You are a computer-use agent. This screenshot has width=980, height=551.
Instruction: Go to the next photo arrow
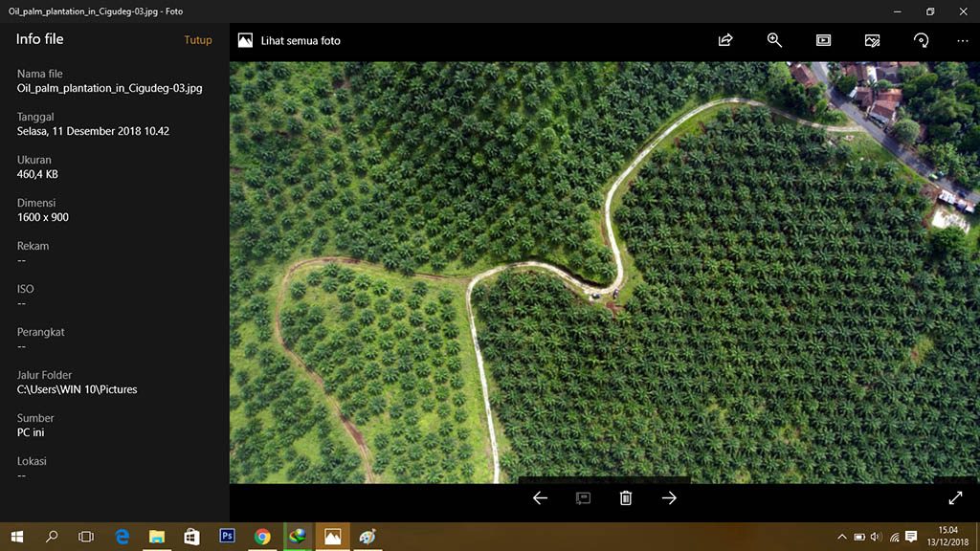point(669,497)
